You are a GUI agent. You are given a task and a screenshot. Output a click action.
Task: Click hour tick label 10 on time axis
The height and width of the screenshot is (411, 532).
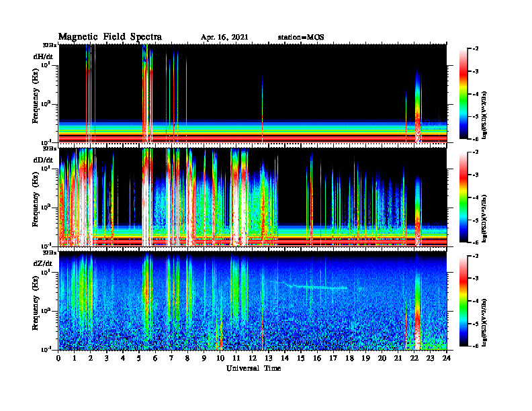click(220, 358)
